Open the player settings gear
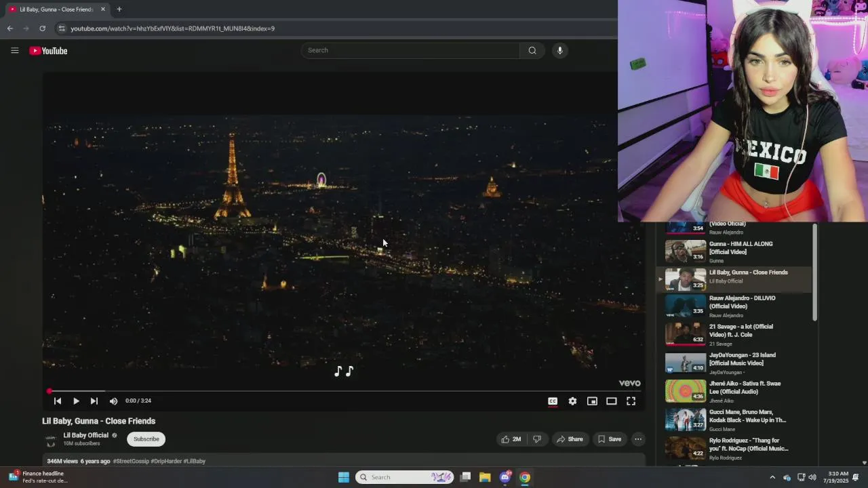The width and height of the screenshot is (868, 488). 572,401
